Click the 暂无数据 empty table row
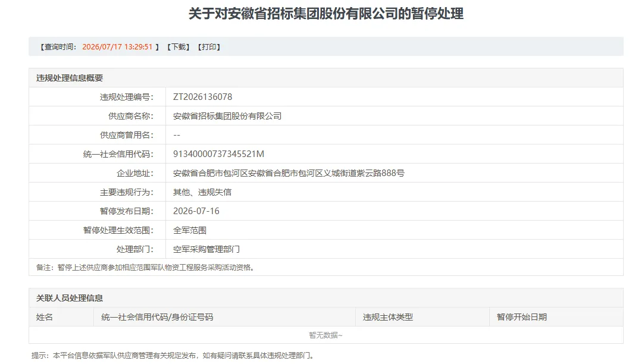Screen dimensions: 632x364 326,335
